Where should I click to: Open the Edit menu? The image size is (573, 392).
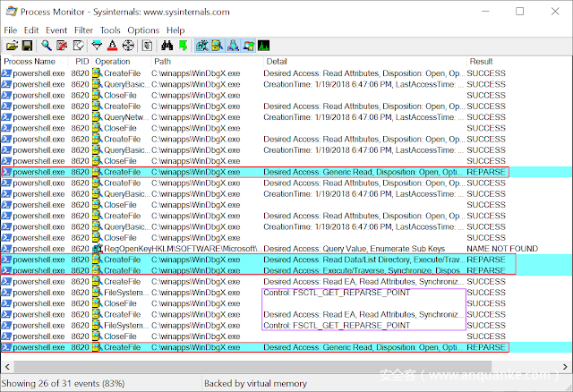point(31,30)
